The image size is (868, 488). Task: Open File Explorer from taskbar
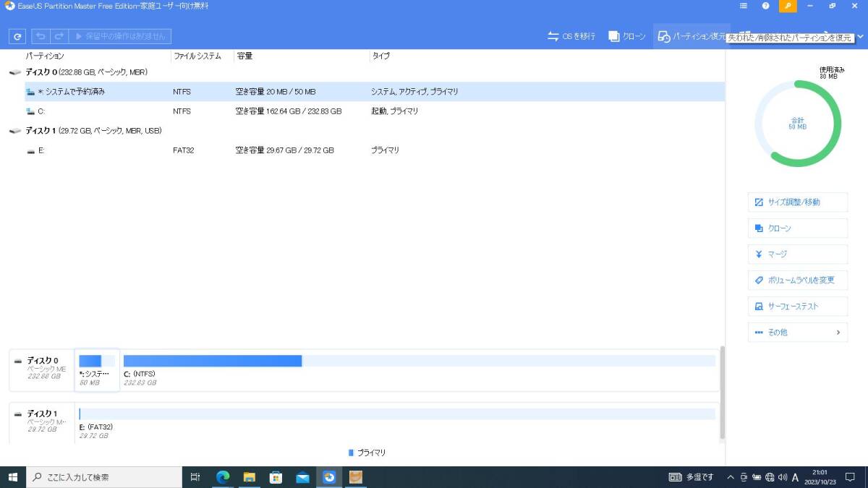[x=250, y=477]
